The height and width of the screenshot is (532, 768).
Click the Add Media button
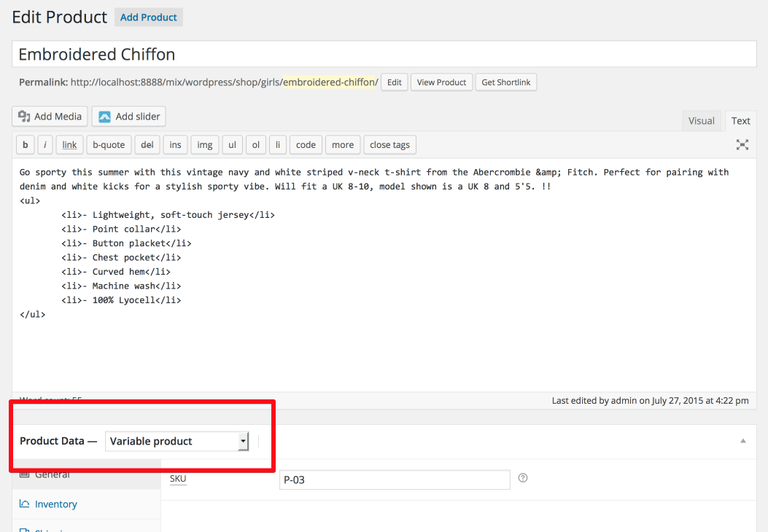click(50, 117)
